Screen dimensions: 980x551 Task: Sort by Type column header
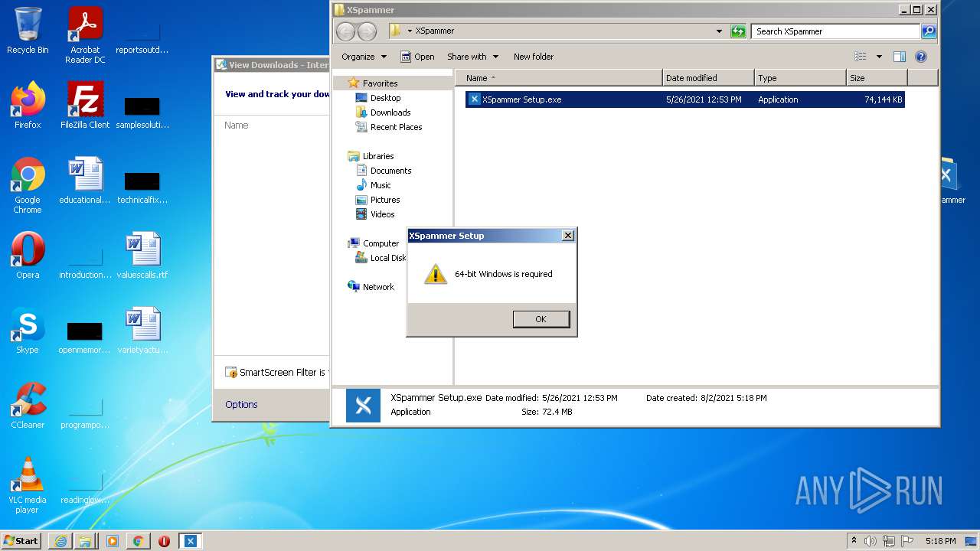coord(800,78)
